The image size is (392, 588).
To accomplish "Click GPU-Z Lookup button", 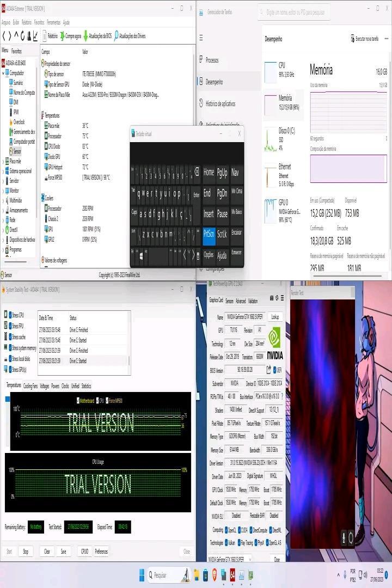I will 275,317.
